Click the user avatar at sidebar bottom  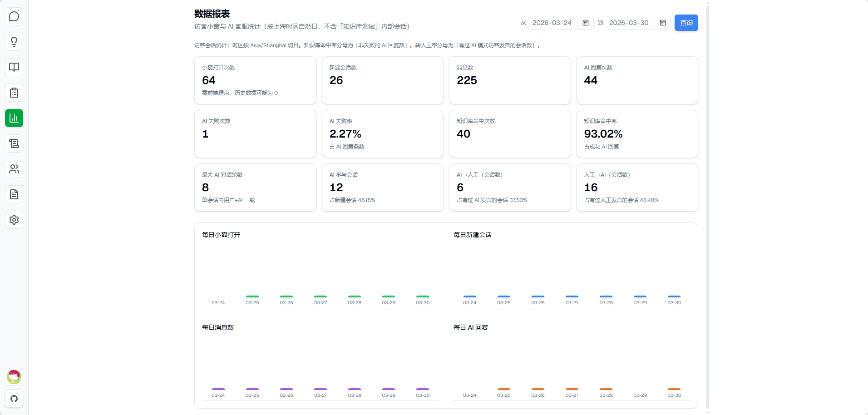(x=14, y=376)
